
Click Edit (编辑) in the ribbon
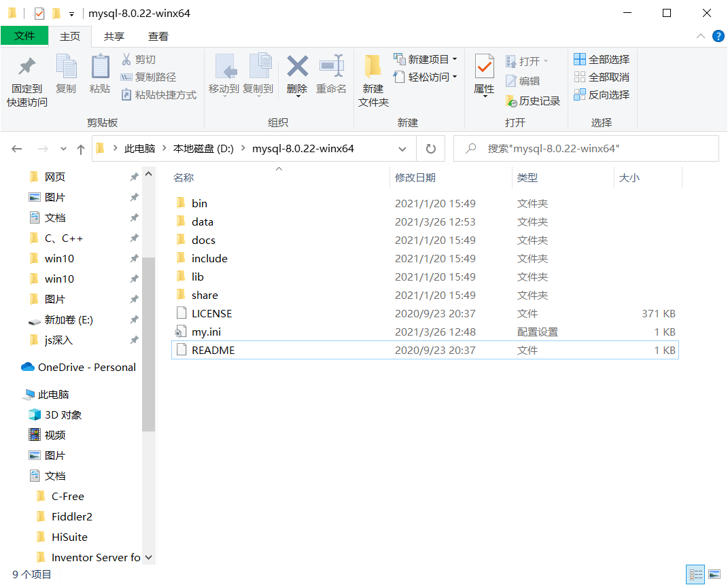click(523, 81)
